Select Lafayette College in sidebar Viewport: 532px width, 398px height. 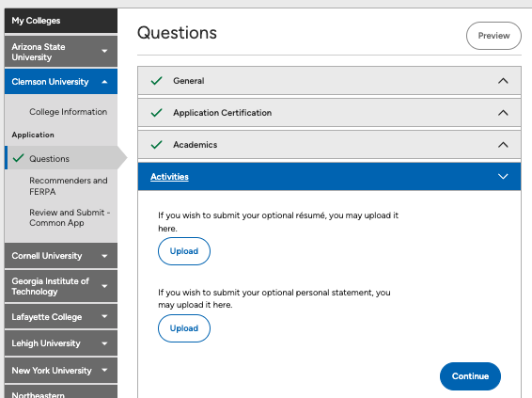(61, 317)
